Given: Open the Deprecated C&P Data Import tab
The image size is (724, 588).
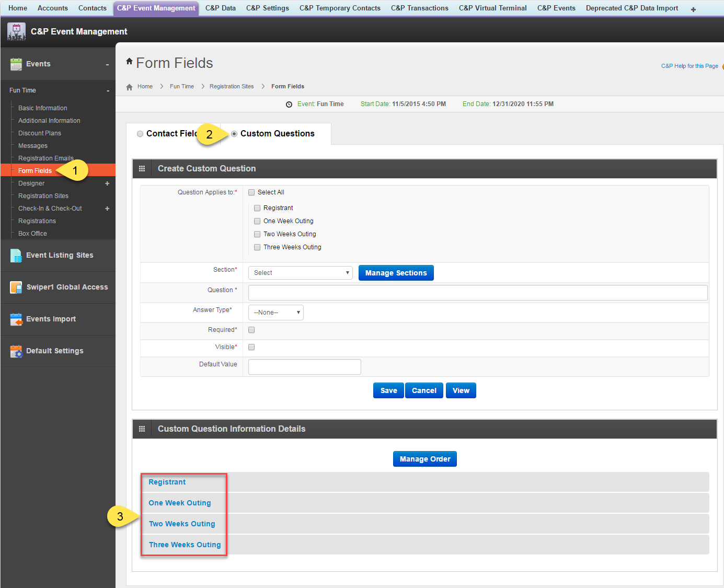Looking at the screenshot, I should (x=632, y=8).
